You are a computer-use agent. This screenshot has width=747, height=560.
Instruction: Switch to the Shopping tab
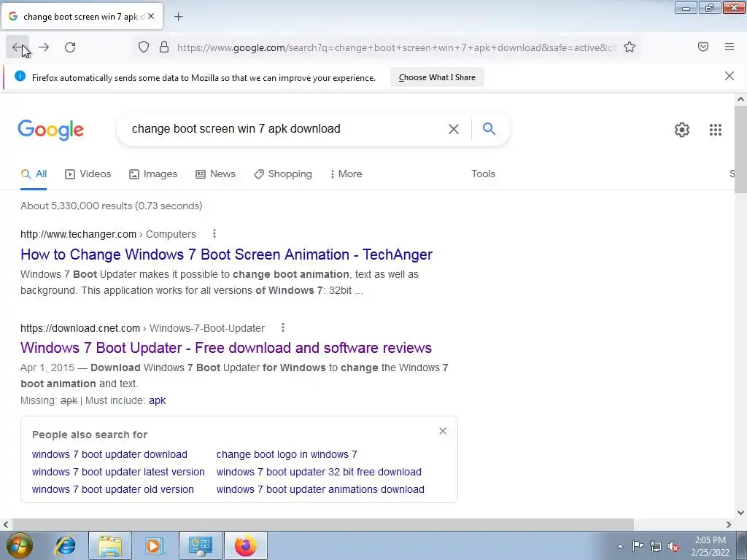(283, 174)
